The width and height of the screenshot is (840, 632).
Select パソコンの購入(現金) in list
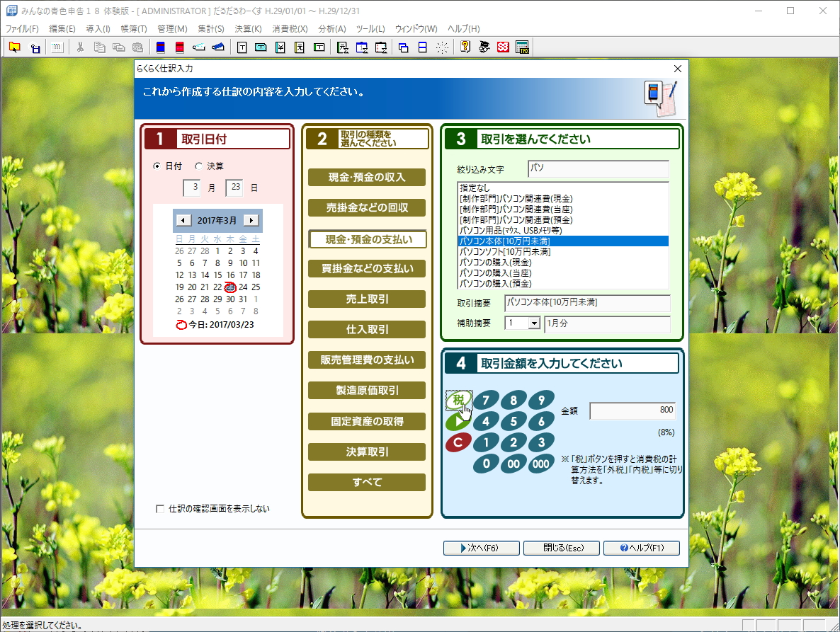tap(563, 263)
